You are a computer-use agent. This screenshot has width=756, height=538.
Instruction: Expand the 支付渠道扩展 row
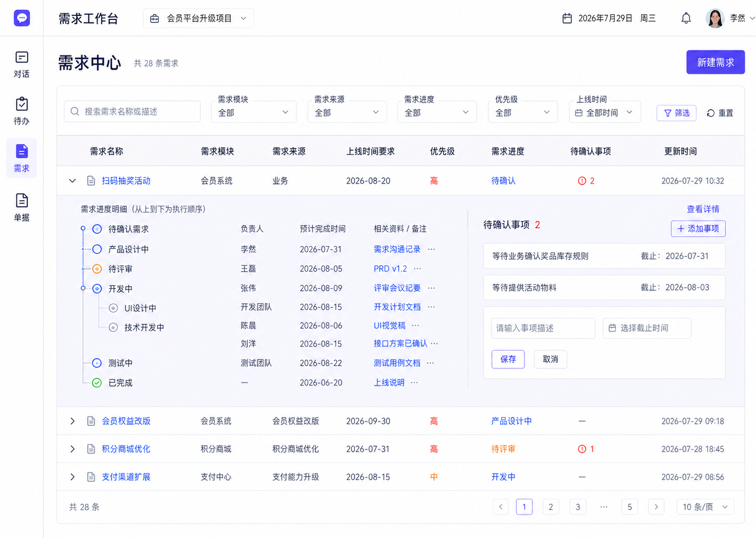72,477
